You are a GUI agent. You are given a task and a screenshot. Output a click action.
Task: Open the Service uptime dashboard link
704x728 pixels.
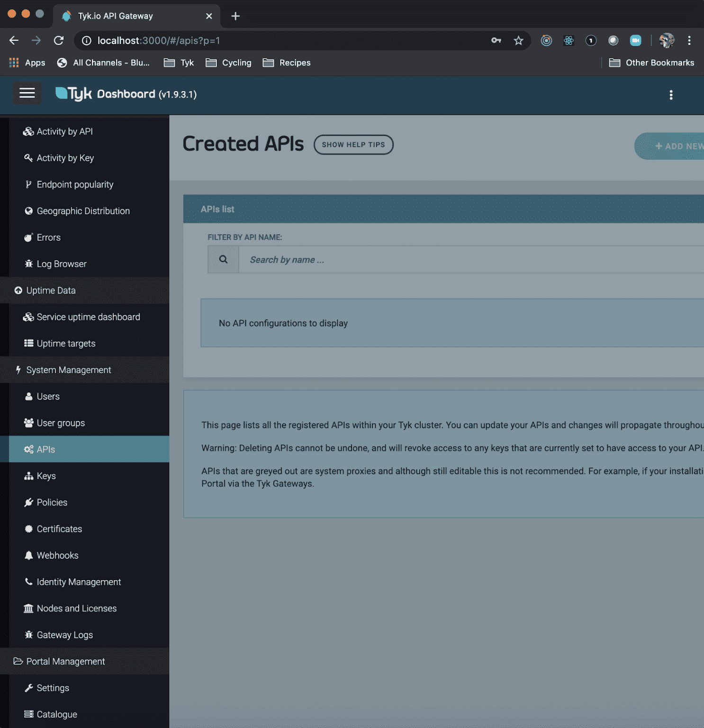click(x=88, y=317)
